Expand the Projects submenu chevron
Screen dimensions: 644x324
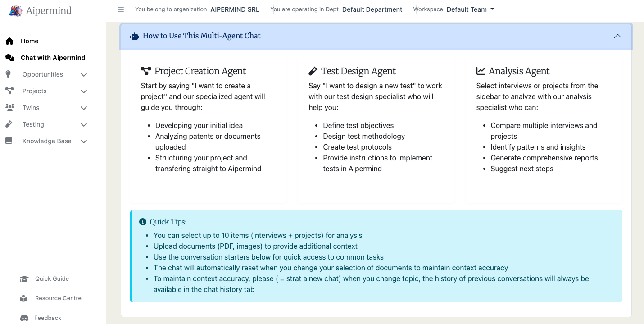(x=83, y=91)
